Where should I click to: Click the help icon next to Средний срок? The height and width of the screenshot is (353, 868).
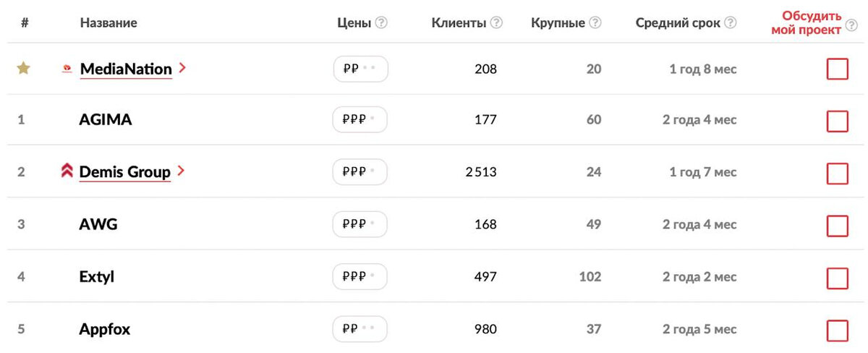coord(731,23)
